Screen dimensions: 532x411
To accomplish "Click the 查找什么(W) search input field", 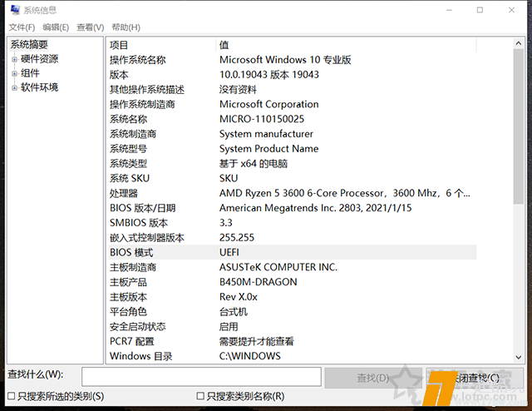I will 201,377.
